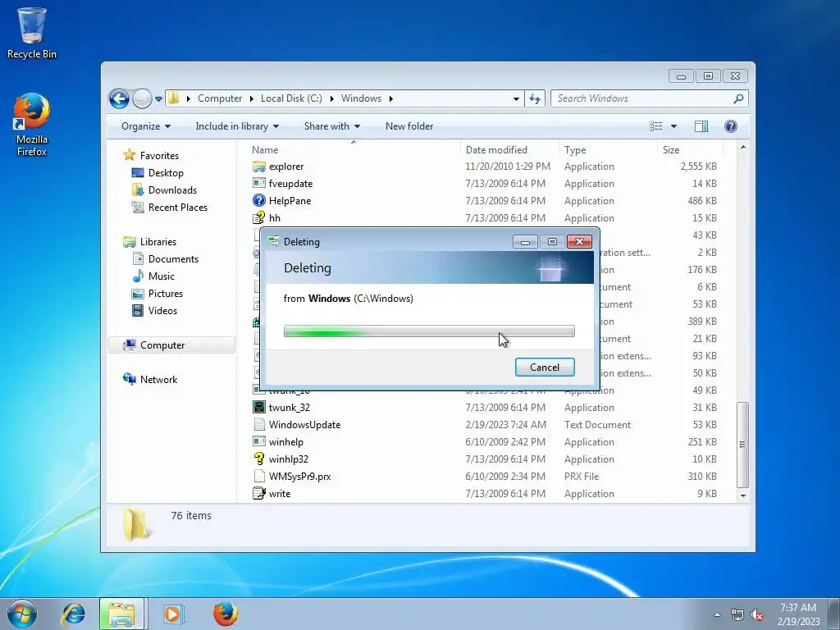This screenshot has height=630, width=840.
Task: Launch Firefox from the taskbar
Action: click(225, 614)
